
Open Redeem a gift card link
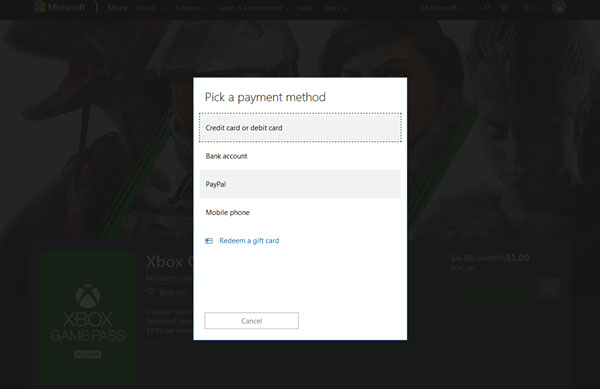(x=249, y=241)
